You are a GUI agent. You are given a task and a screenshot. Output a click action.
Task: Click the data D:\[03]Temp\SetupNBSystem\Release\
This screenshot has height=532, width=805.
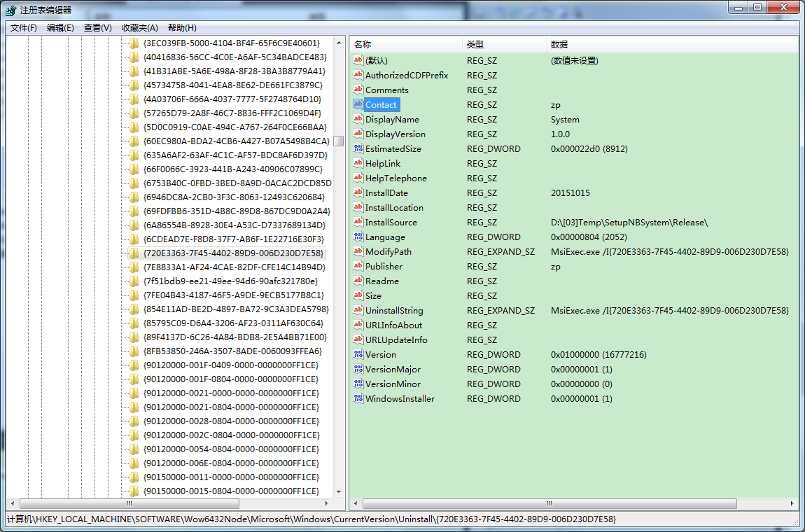(629, 223)
